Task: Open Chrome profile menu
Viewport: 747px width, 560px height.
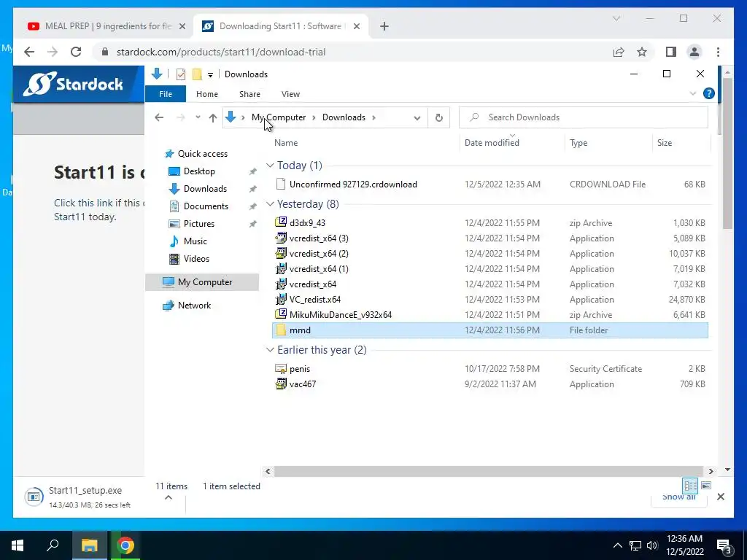Action: [x=694, y=52]
